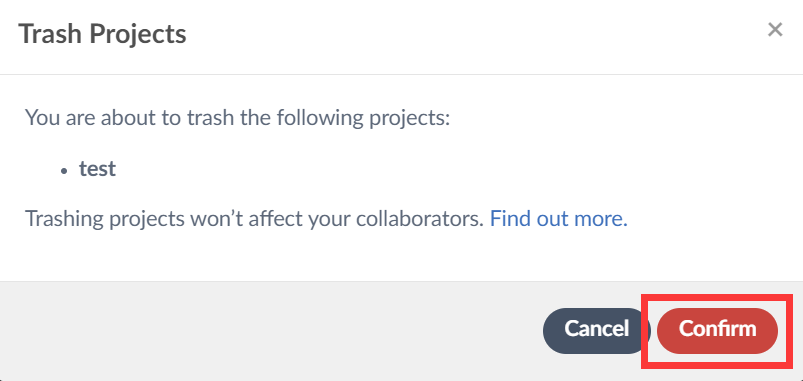
Task: Click the red Confirm button
Action: tap(717, 330)
